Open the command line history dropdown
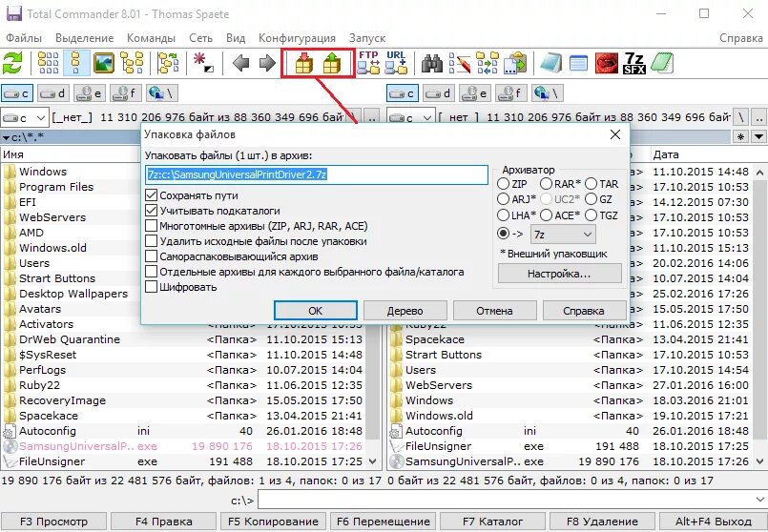 (759, 500)
